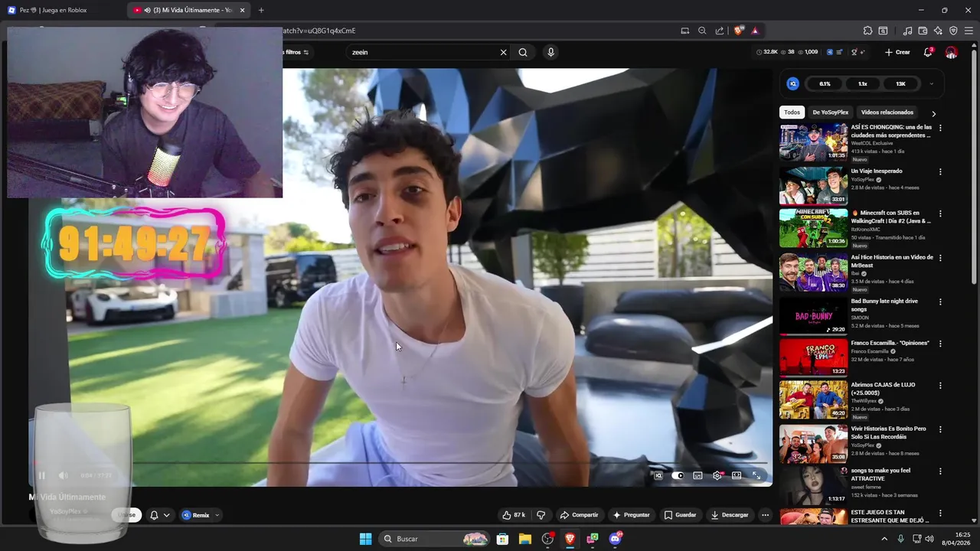
Task: Toggle autoplay switch in the player
Action: (678, 475)
